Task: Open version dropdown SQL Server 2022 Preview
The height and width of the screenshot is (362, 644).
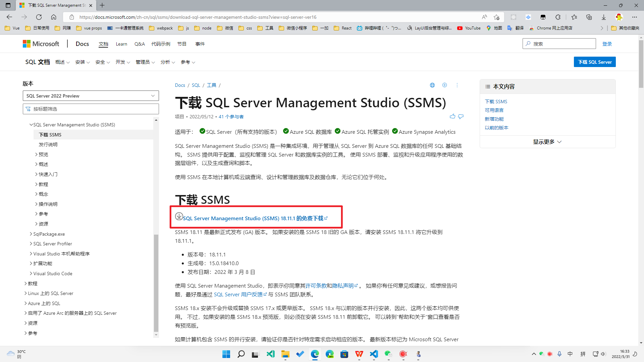Action: point(91,96)
